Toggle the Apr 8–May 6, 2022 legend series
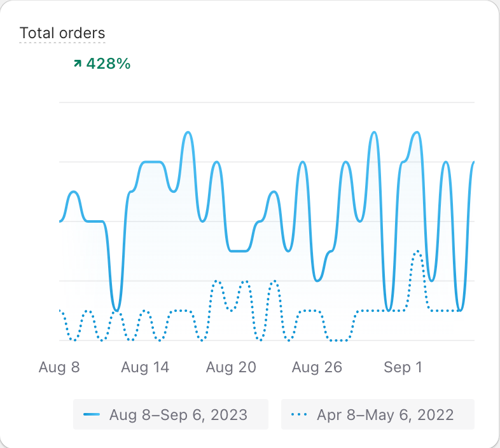 point(378,415)
